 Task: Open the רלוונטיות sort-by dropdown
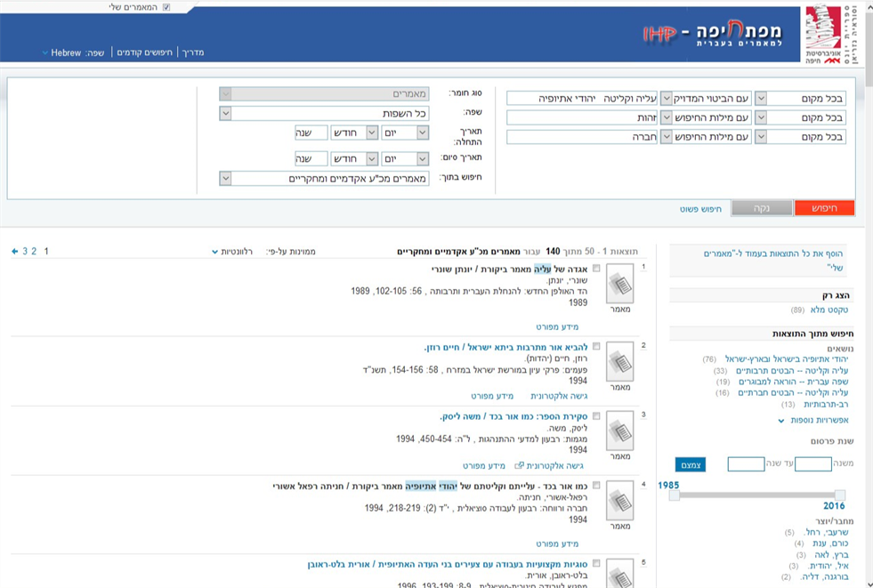click(x=231, y=252)
